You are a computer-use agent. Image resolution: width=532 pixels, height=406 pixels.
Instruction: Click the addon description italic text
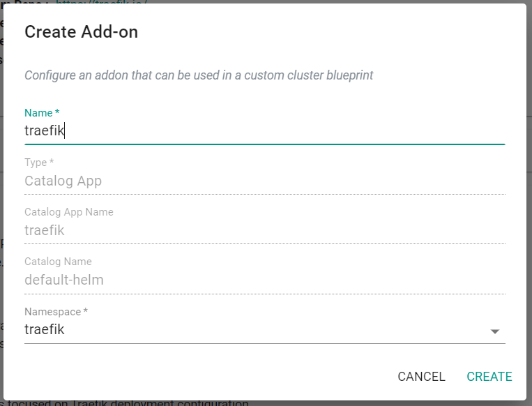[x=199, y=75]
